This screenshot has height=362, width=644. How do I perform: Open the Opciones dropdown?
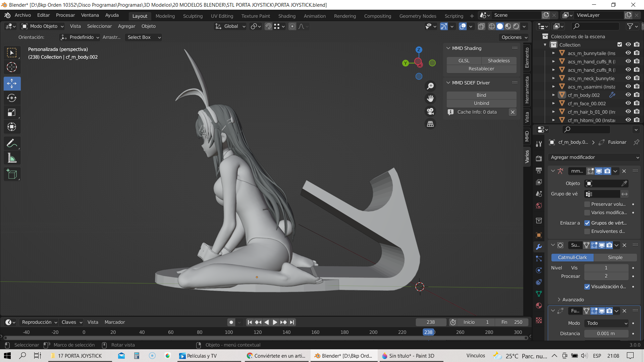514,37
